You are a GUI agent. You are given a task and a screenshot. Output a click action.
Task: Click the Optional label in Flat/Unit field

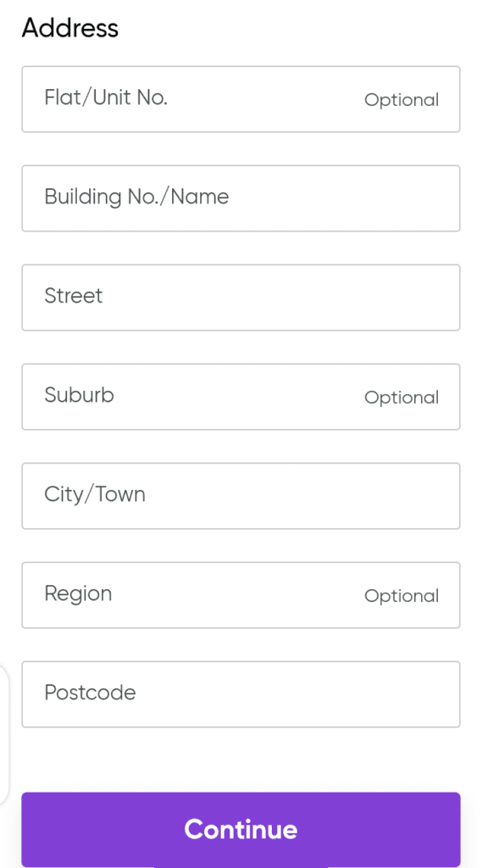(x=402, y=100)
